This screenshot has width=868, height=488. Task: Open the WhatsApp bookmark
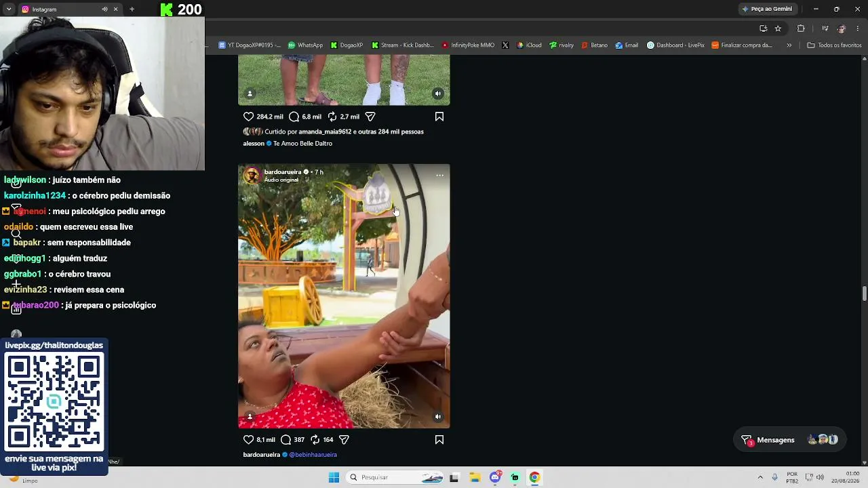(305, 45)
